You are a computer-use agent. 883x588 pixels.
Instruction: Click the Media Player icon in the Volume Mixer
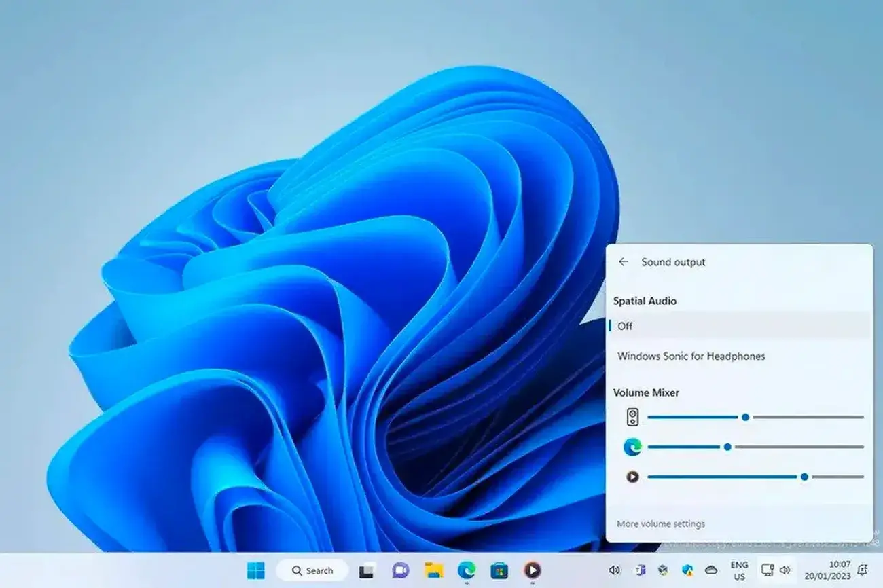click(x=634, y=477)
